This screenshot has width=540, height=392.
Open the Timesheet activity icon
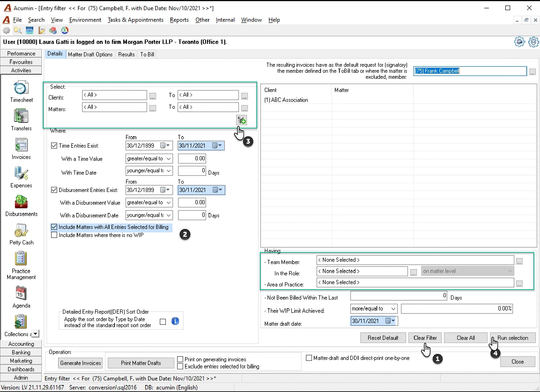(21, 88)
